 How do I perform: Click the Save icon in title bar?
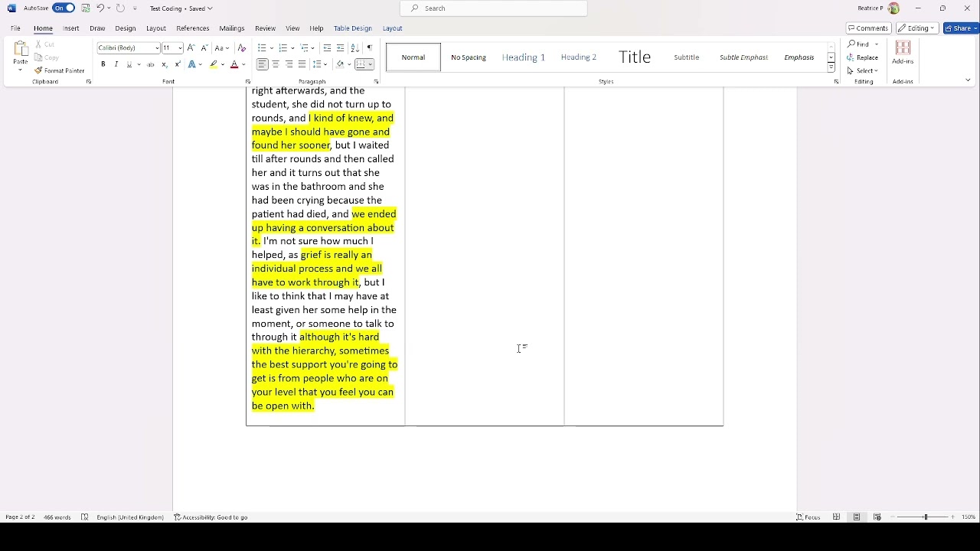pos(86,8)
